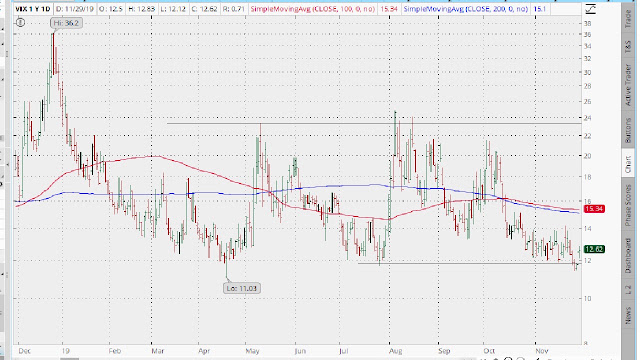
Task: Click the red 15.34 price axis tag
Action: tap(594, 209)
